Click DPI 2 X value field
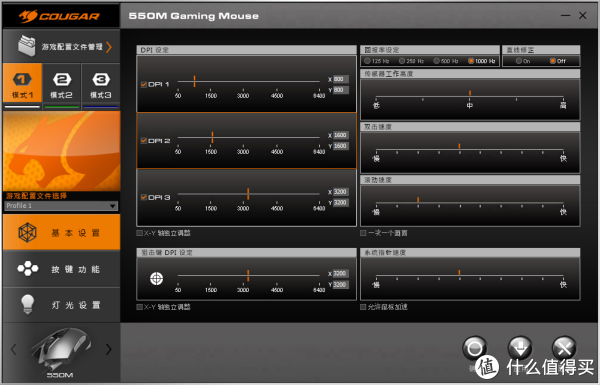This screenshot has width=600, height=385. point(341,135)
